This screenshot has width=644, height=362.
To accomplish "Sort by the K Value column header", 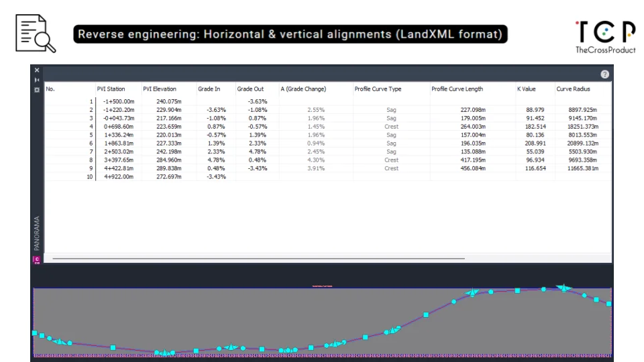I will (x=527, y=89).
